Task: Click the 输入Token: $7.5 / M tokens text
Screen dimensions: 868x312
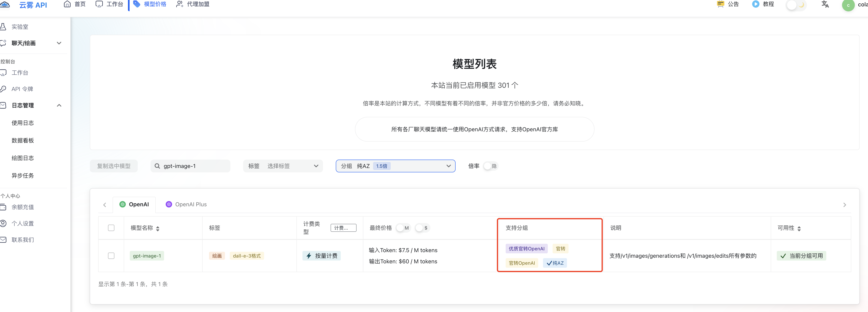Action: [403, 250]
